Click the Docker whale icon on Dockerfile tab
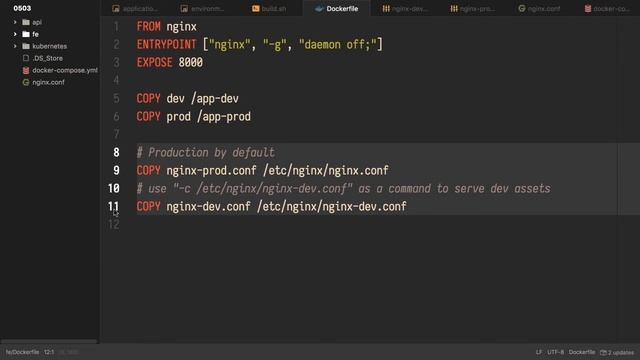 tap(319, 9)
